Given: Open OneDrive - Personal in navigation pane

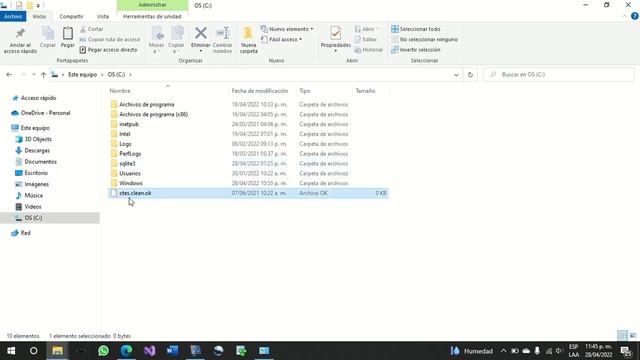Looking at the screenshot, I should 45,113.
